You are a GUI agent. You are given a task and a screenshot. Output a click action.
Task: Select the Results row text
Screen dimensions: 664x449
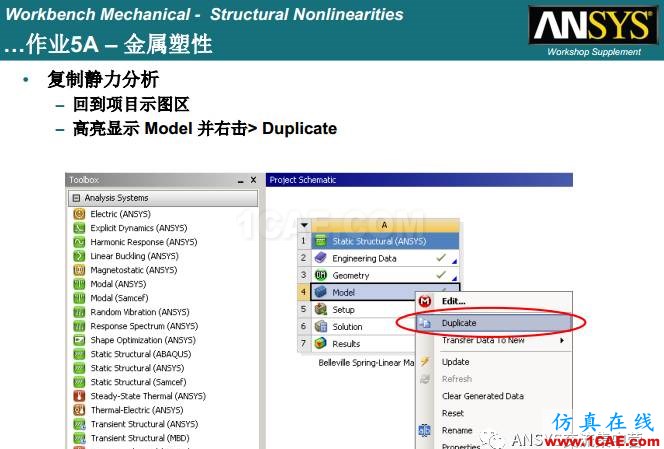(346, 344)
